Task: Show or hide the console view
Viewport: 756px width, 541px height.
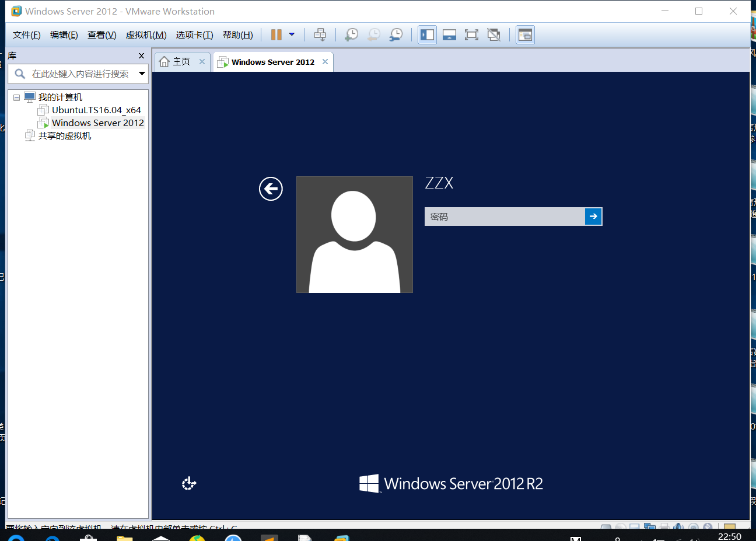Action: [x=524, y=34]
